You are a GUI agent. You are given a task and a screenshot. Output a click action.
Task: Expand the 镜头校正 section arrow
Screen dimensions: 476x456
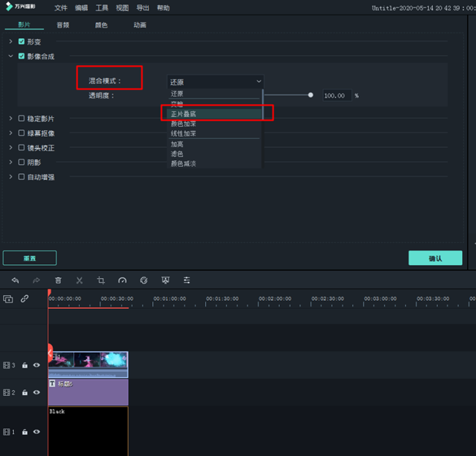point(11,147)
